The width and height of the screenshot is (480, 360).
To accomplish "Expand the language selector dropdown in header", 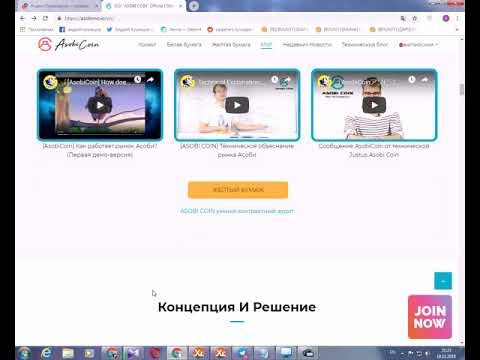I will (418, 44).
